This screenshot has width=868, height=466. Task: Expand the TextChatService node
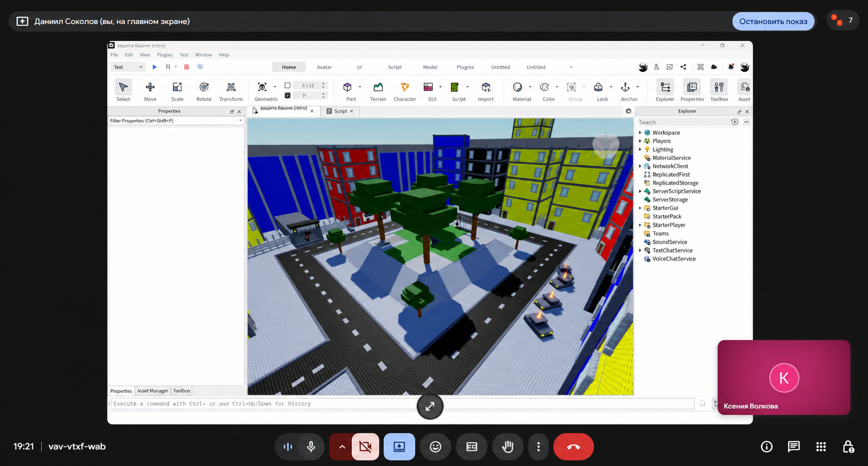coord(640,250)
